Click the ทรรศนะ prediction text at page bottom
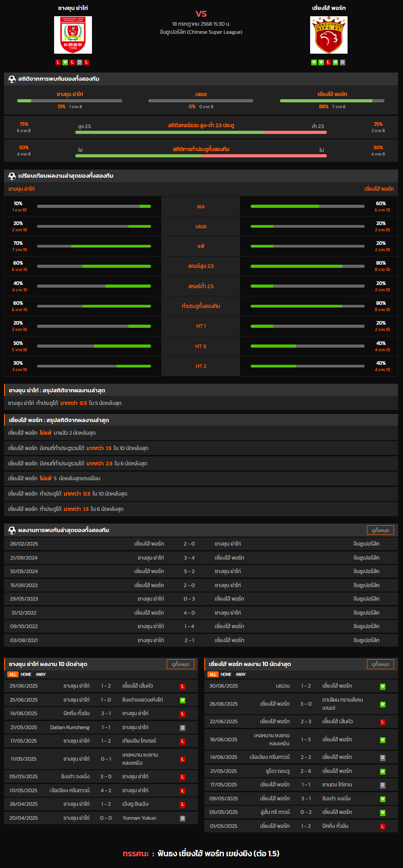Image resolution: width=403 pixels, height=868 pixels. (201, 853)
